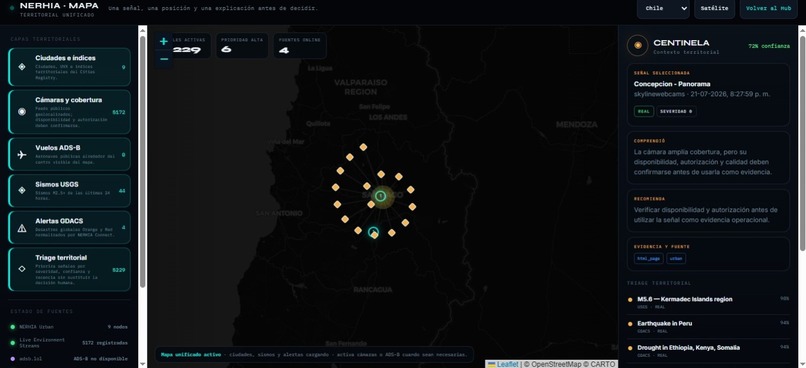This screenshot has width=806, height=368.
Task: Zoom in the map with plus
Action: point(163,42)
